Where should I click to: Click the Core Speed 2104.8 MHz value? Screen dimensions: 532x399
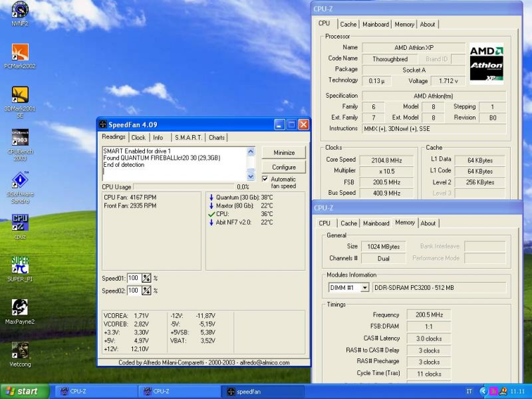tap(386, 160)
